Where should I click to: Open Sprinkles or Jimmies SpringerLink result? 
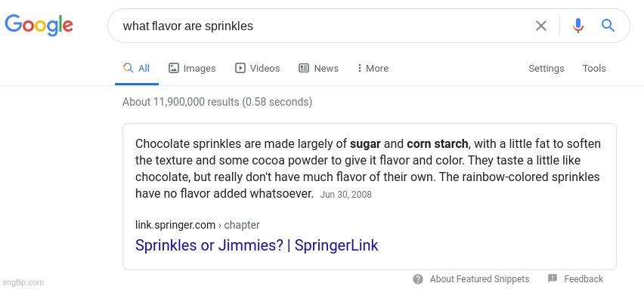[257, 245]
